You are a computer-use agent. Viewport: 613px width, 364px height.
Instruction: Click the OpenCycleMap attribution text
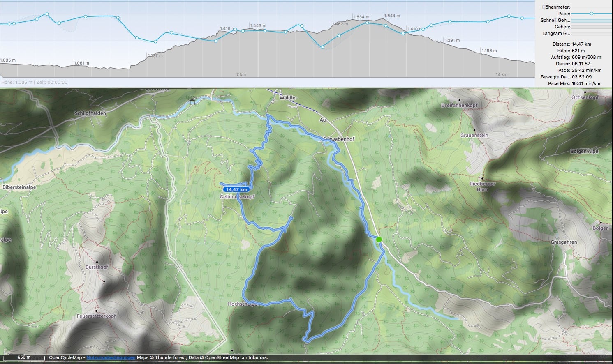(66, 357)
